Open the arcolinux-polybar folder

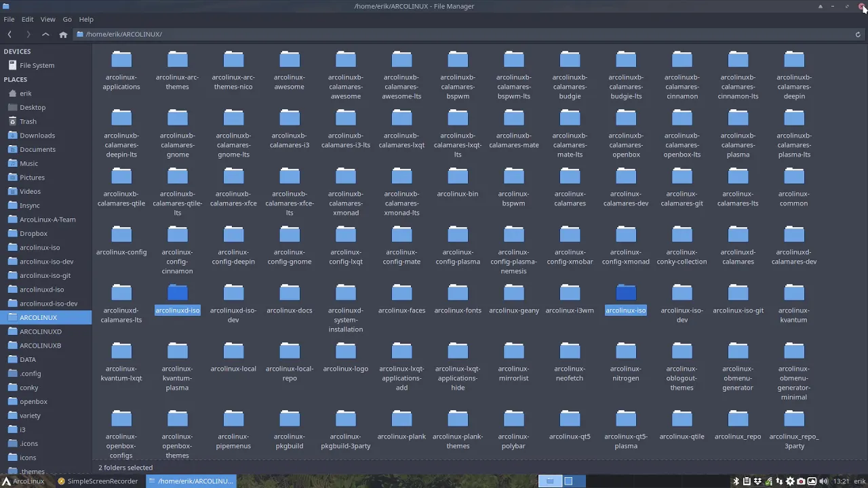click(514, 430)
